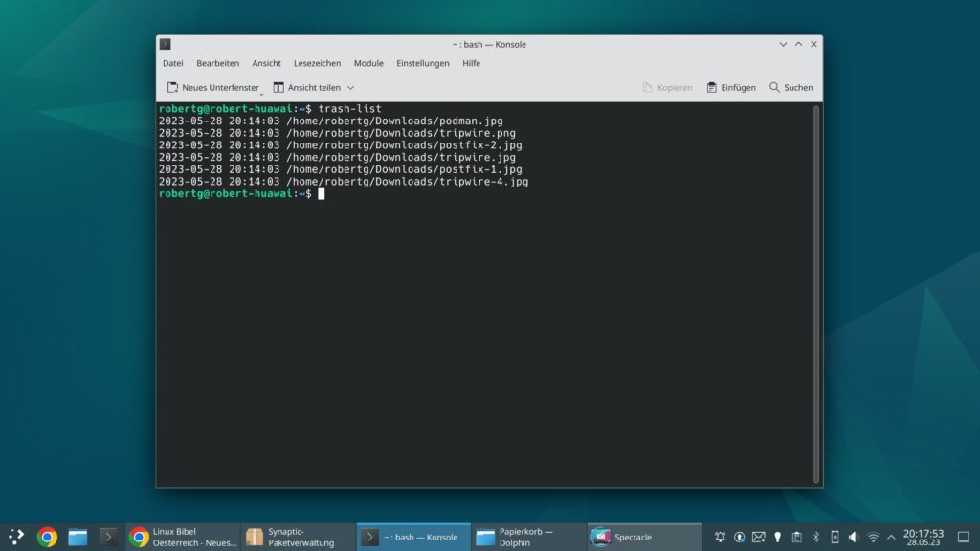Screen dimensions: 980x551
Task: Launch pinned Chrome from the taskbar
Action: coord(47,537)
